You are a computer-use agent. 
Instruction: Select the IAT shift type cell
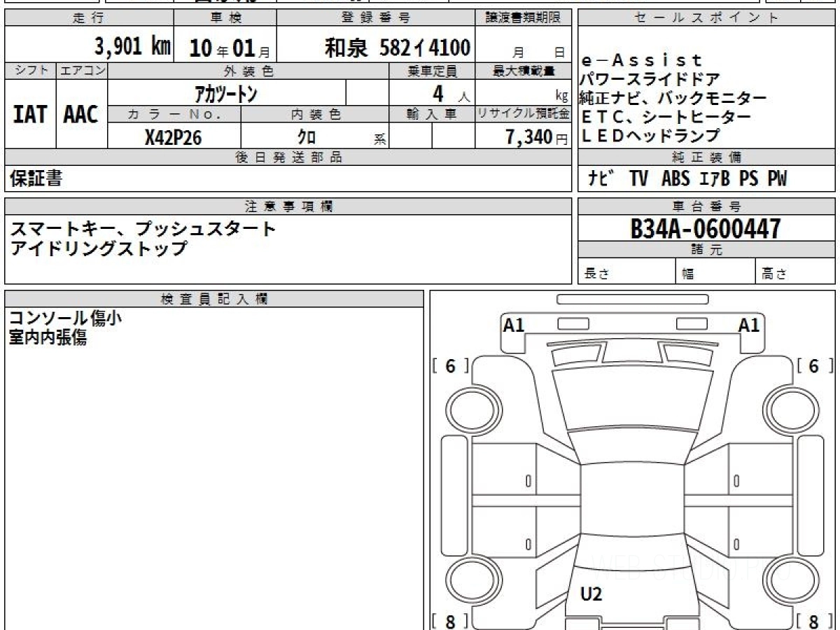coord(30,114)
